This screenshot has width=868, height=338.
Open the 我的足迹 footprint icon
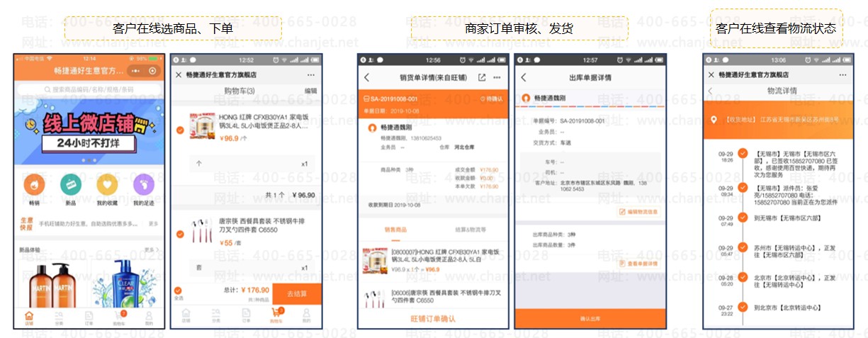pos(145,183)
